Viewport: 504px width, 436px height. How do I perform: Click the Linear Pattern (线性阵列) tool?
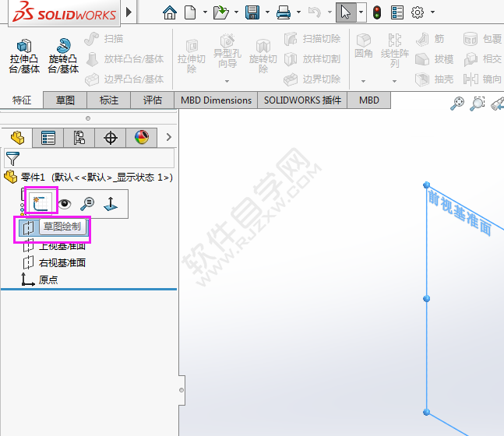coord(395,51)
